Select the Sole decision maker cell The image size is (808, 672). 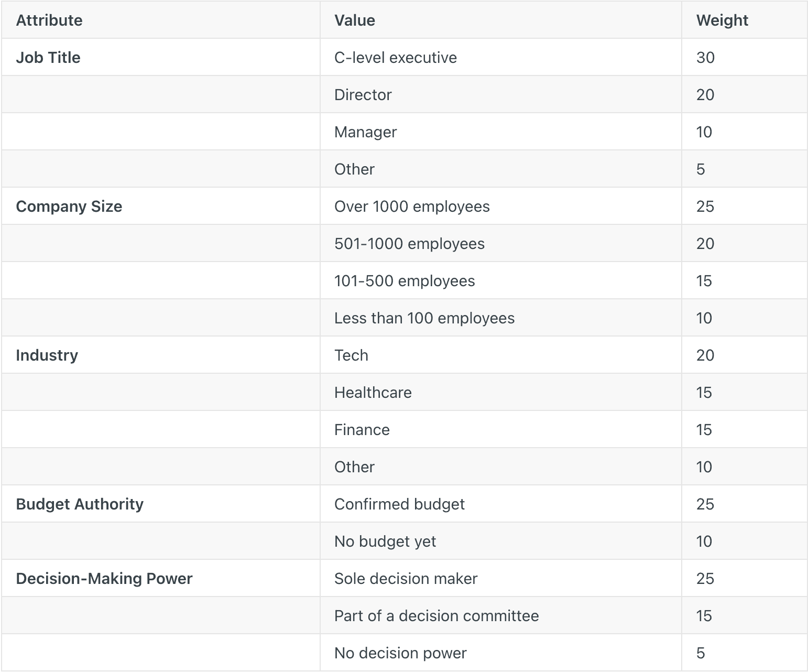(406, 579)
